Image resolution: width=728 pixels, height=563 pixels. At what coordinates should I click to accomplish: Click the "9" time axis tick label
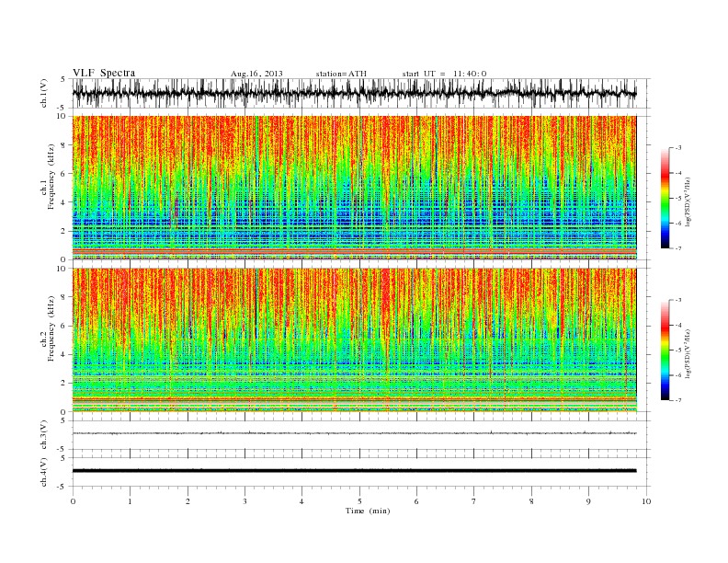tap(588, 501)
